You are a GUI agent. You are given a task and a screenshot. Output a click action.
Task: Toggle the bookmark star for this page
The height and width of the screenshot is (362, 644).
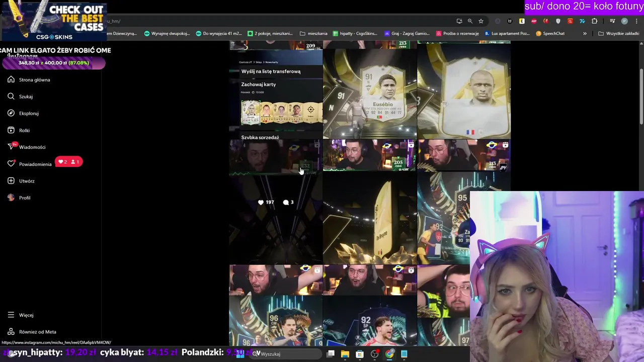pyautogui.click(x=481, y=21)
